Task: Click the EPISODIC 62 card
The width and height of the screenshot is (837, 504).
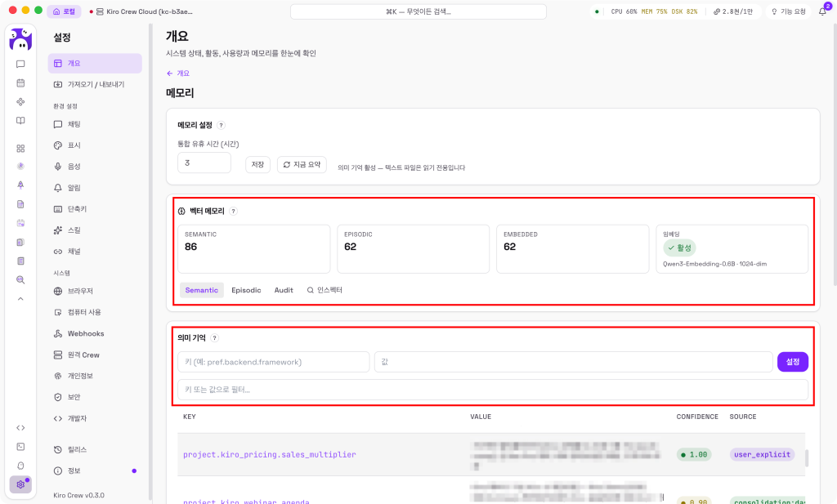Action: click(413, 248)
